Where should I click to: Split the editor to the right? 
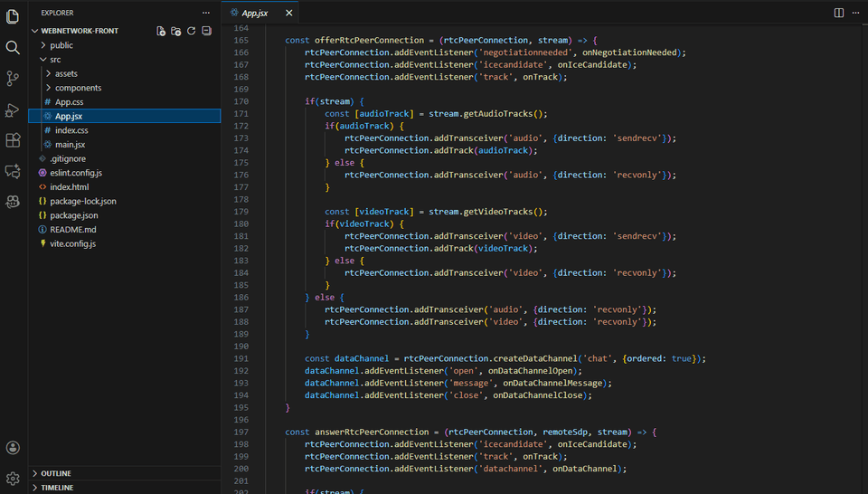[839, 13]
